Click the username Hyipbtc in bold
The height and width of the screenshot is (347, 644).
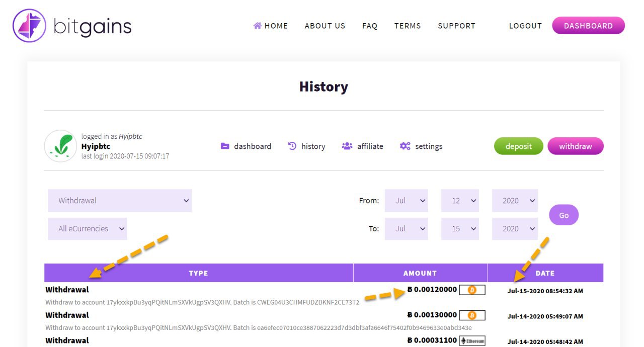(x=96, y=146)
